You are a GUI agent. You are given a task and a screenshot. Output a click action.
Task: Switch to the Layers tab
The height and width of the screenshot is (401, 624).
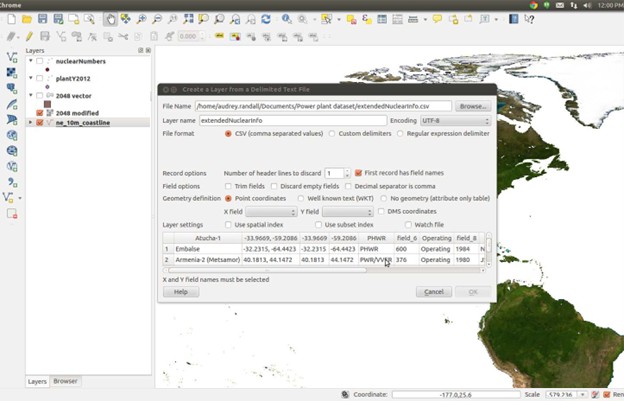tap(37, 381)
